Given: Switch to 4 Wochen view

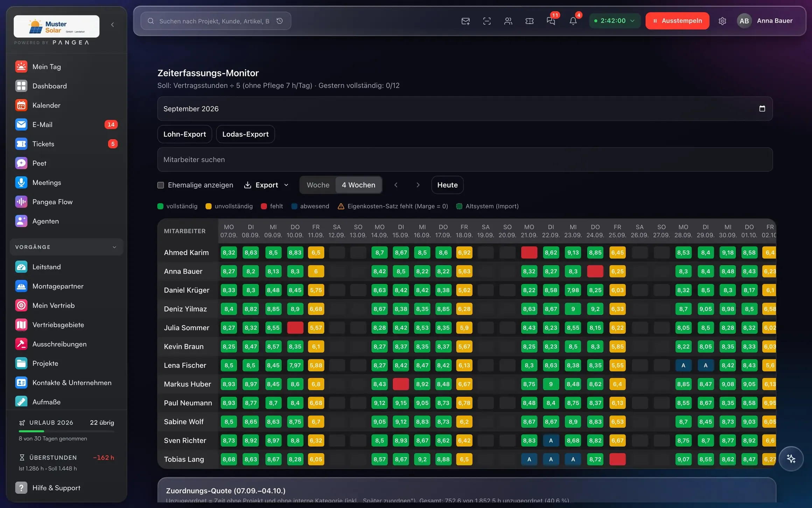Looking at the screenshot, I should coord(358,185).
